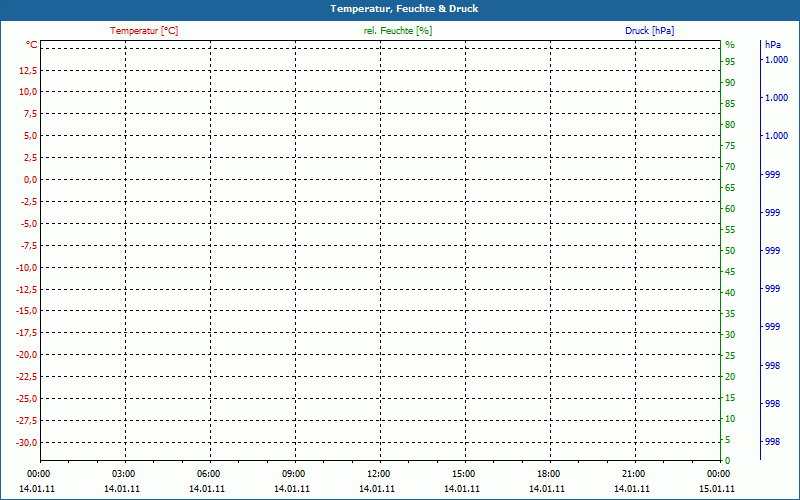
Task: Select the 06:00 time axis label
Action: click(209, 474)
